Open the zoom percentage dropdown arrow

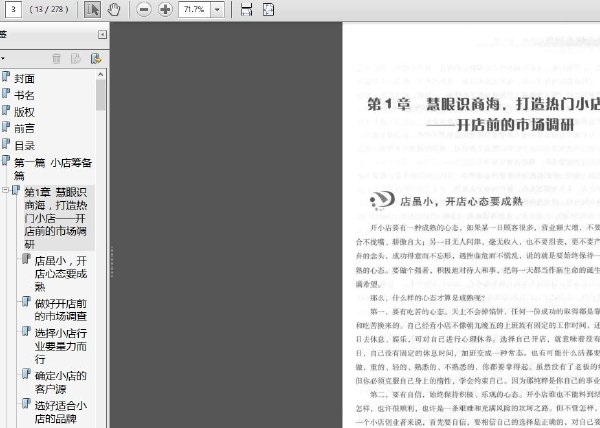click(x=217, y=9)
